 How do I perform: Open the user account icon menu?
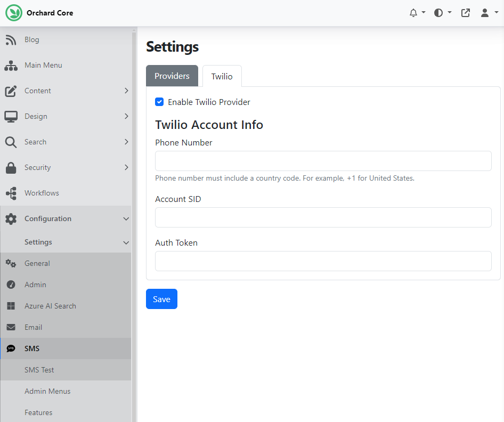[485, 13]
